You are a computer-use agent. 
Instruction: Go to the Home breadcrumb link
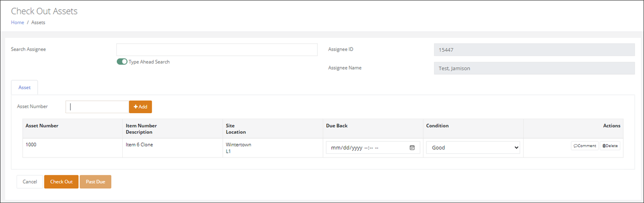tap(17, 22)
